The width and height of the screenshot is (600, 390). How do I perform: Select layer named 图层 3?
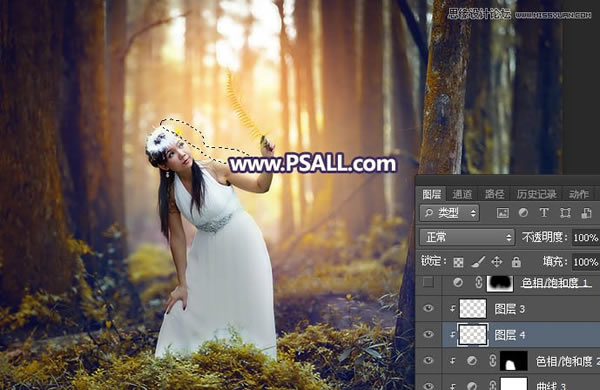(x=509, y=308)
